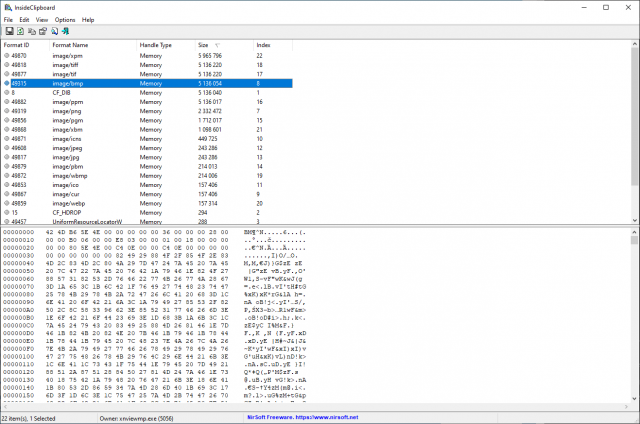Viewport: 640px width, 424px height.
Task: Select the image/png format row
Action: coord(147,111)
